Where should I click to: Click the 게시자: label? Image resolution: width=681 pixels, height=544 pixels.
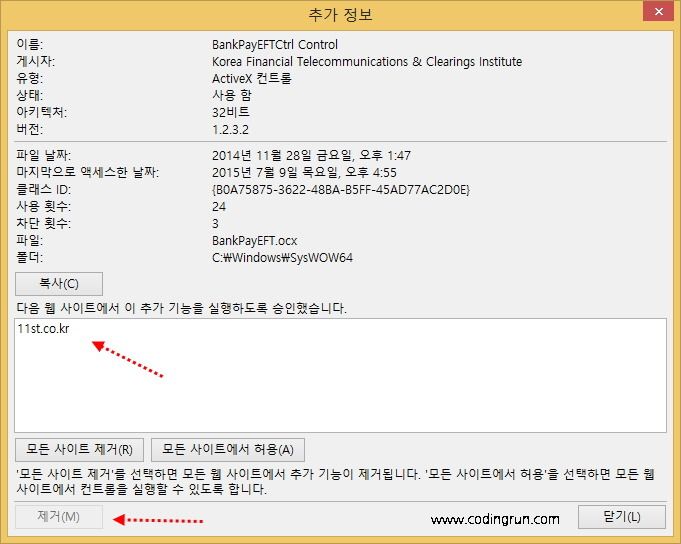click(36, 61)
